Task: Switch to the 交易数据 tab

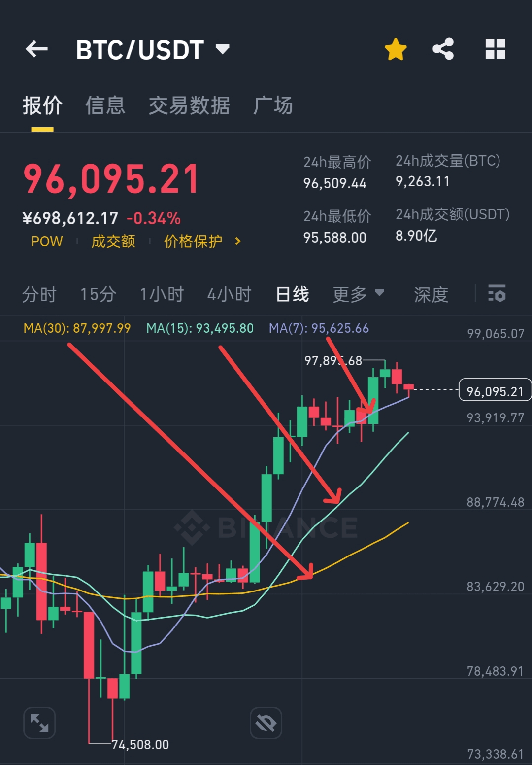Action: (x=189, y=105)
